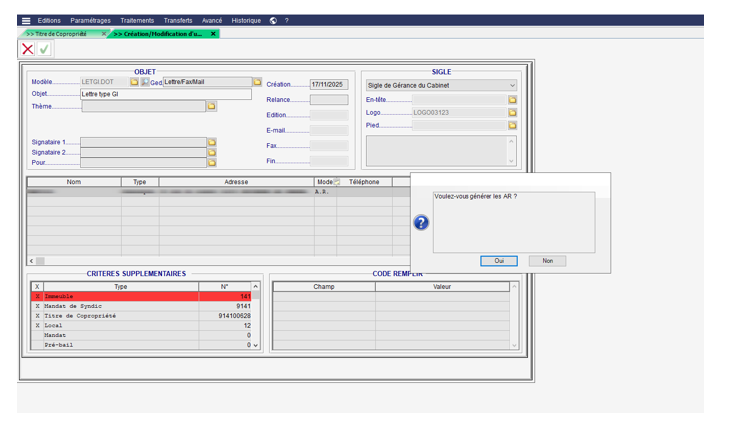746x427 pixels.
Task: Browse folder icon for Signataire 1
Action: tap(211, 142)
